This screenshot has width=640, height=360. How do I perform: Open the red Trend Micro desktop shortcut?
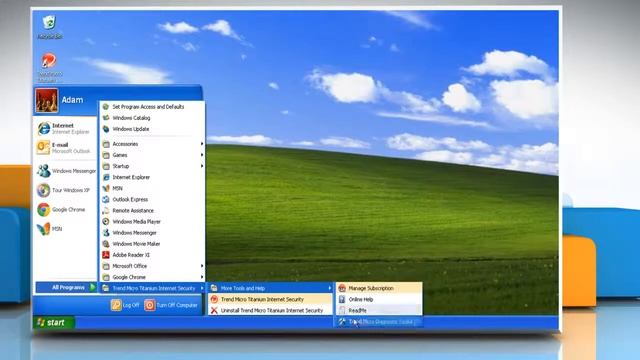[x=49, y=67]
